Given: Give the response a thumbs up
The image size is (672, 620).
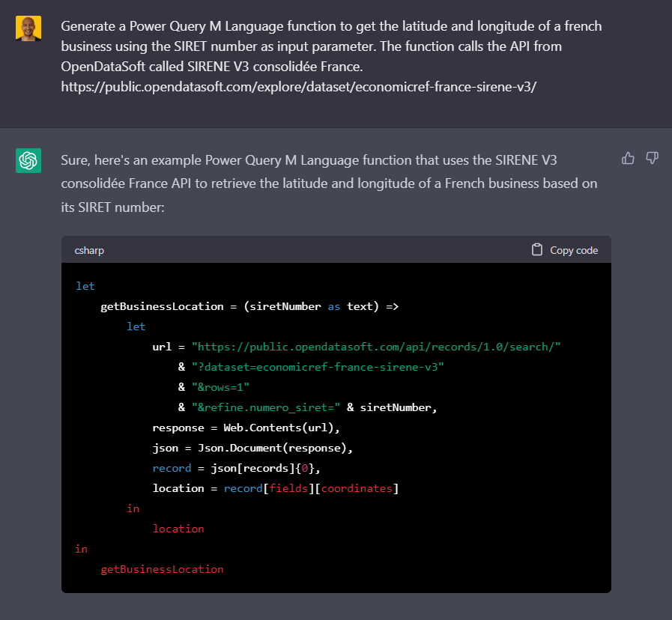Looking at the screenshot, I should [x=628, y=158].
